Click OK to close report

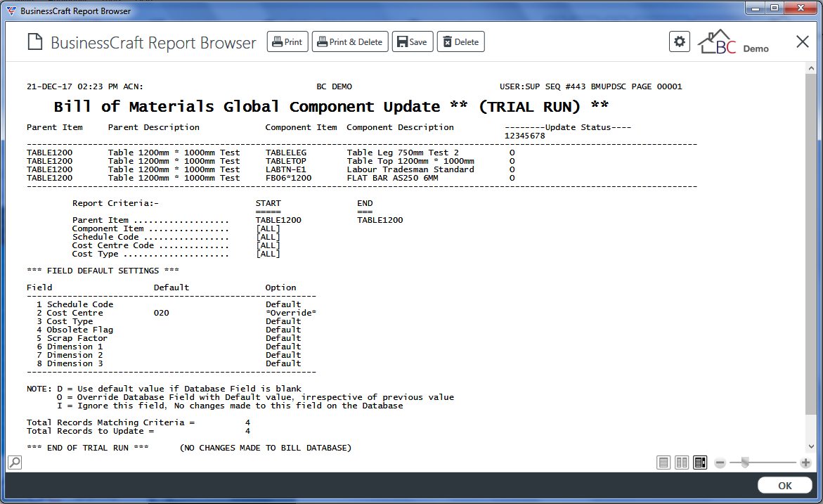(784, 486)
